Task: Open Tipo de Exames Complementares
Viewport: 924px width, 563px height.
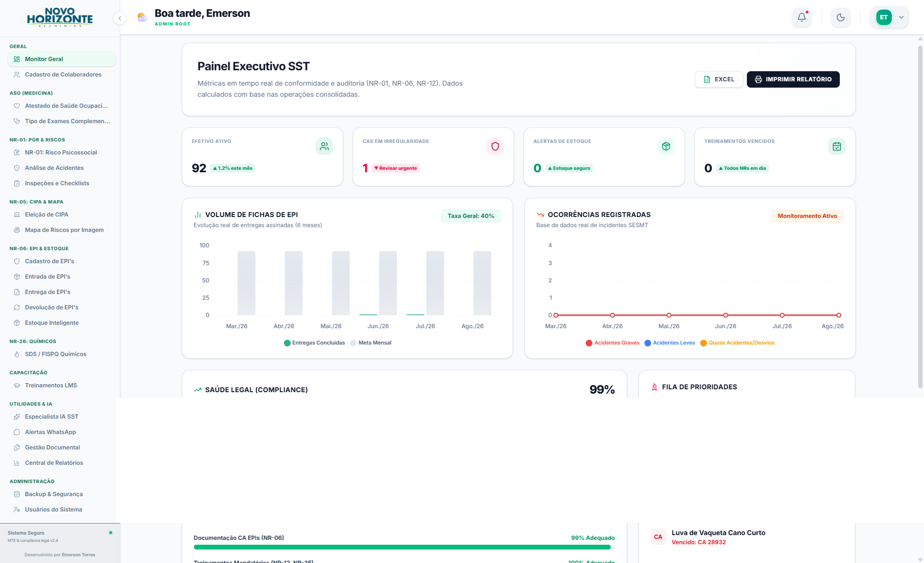Action: pyautogui.click(x=62, y=121)
